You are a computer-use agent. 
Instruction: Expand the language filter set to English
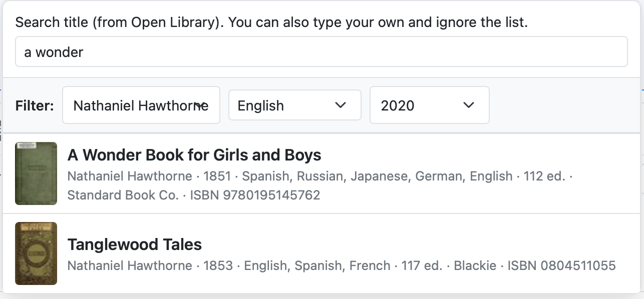294,105
